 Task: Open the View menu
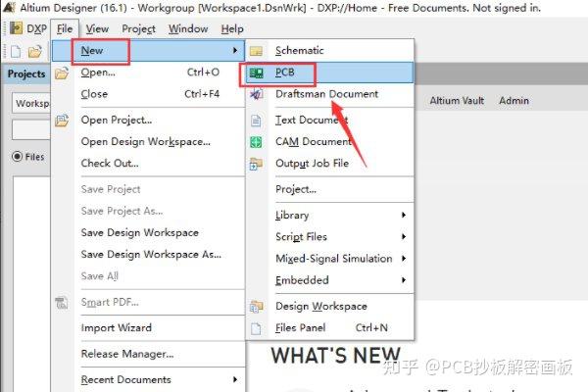(x=97, y=28)
